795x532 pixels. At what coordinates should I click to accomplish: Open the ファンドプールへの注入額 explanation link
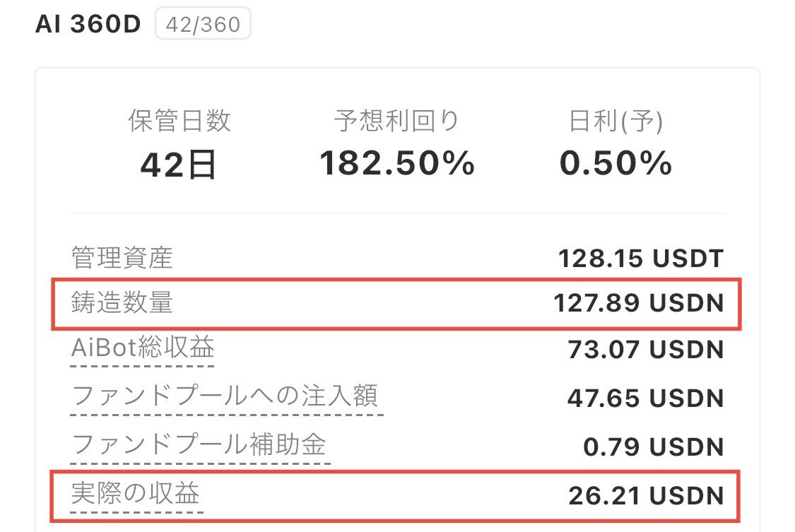[225, 396]
